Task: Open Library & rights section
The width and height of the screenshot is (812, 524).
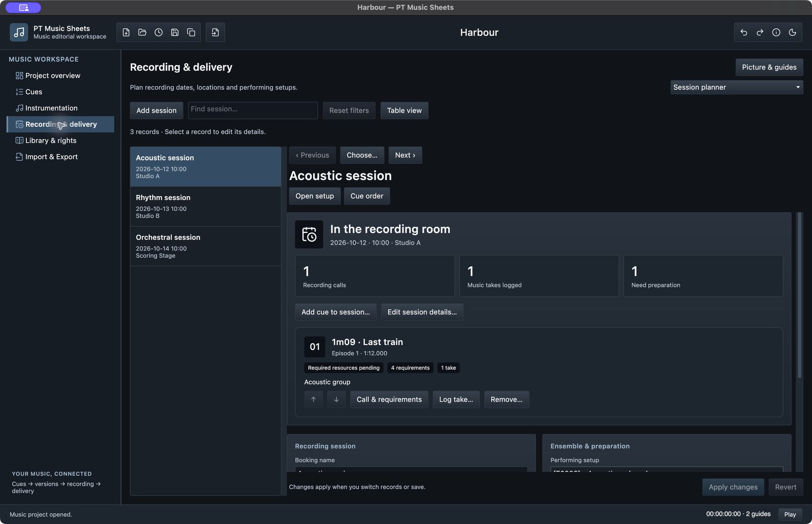Action: pyautogui.click(x=60, y=141)
